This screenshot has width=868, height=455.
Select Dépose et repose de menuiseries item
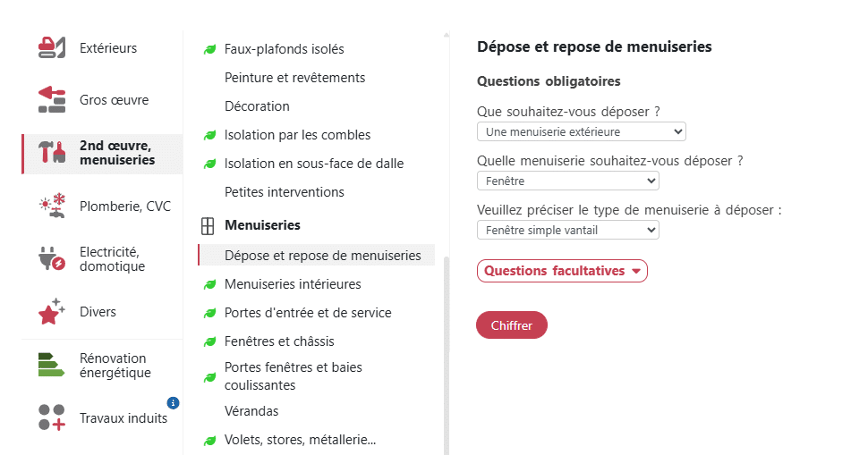[322, 256]
